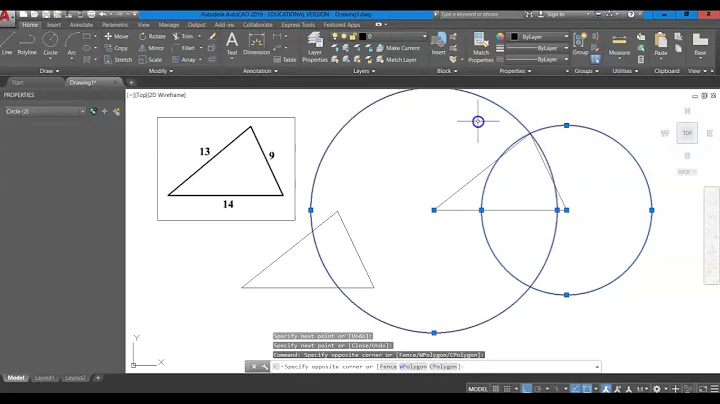Select the Fence option in command line
720x404 pixels.
(x=388, y=366)
